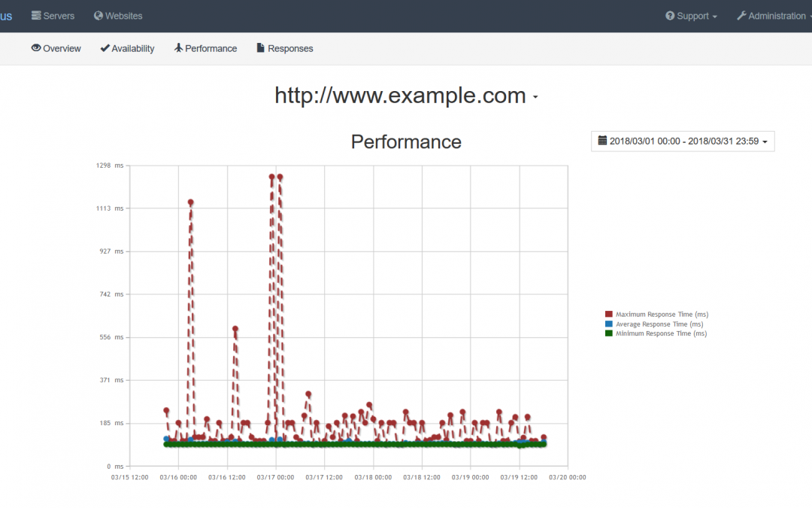Click the http://www.example.com title

(400, 96)
